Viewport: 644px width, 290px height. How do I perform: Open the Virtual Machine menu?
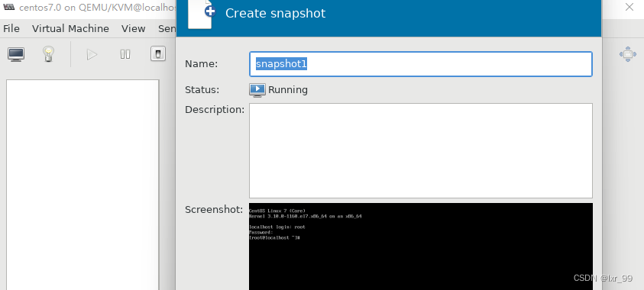70,29
